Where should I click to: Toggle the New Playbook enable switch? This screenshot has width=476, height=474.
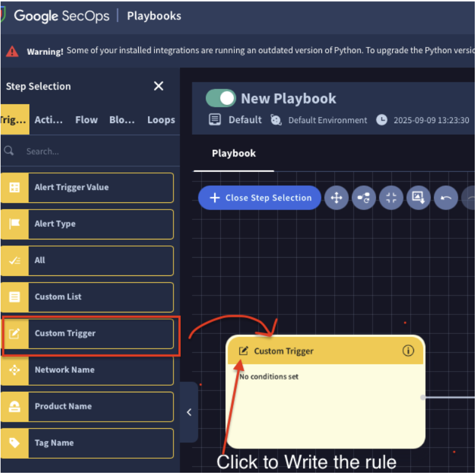220,98
